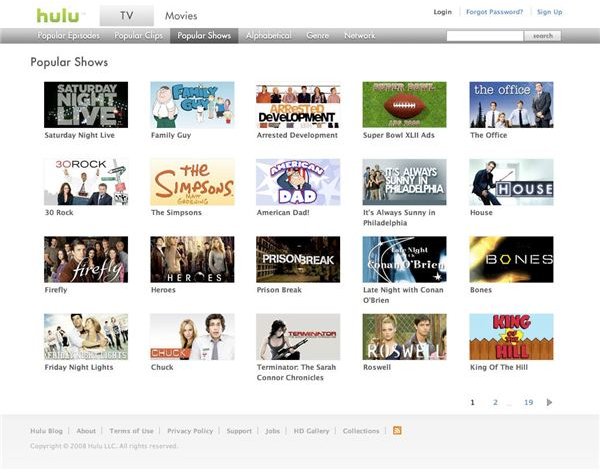Open Privacy Policy footer link
This screenshot has height=473, width=600.
point(190,431)
